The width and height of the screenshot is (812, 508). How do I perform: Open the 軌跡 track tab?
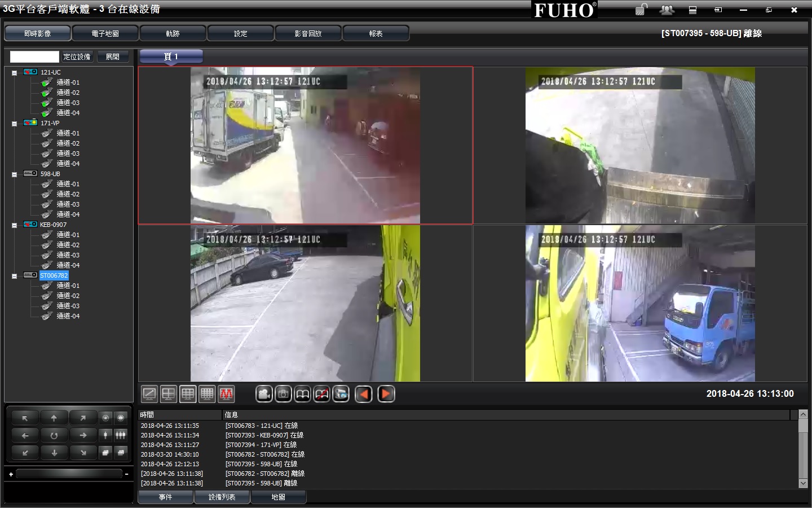tap(173, 34)
